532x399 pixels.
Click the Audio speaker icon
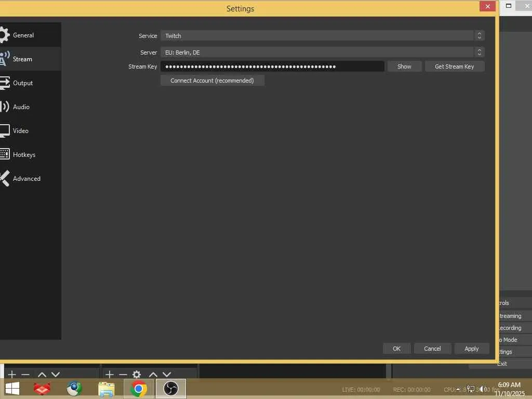tap(4, 107)
